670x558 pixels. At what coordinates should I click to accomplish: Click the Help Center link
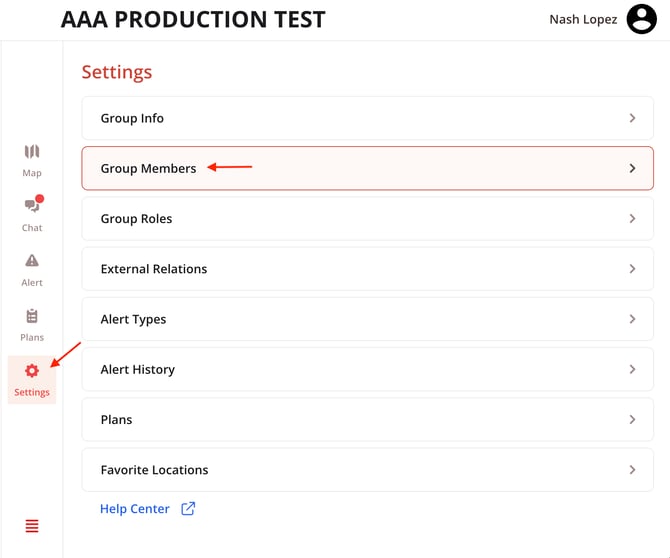(135, 509)
